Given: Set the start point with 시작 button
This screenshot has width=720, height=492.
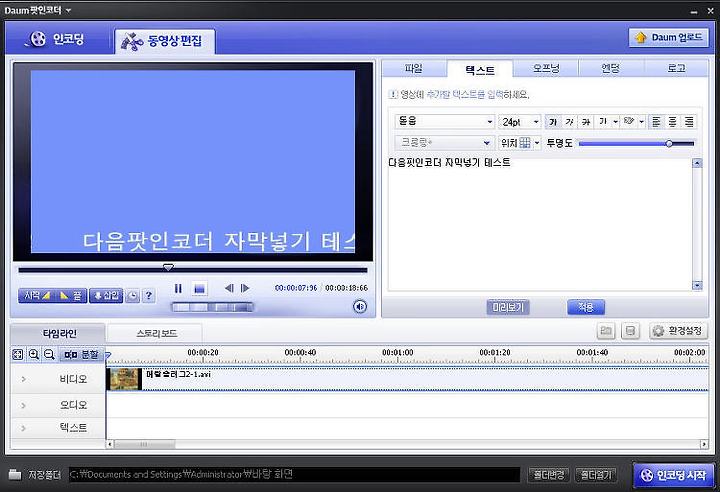Looking at the screenshot, I should [36, 296].
